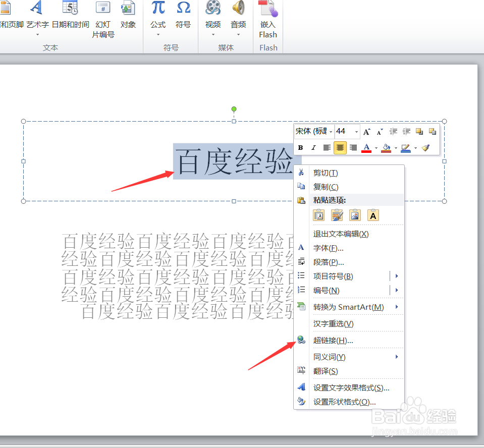Click the gray body text paragraph
Image resolution: width=484 pixels, height=448 pixels.
178,276
